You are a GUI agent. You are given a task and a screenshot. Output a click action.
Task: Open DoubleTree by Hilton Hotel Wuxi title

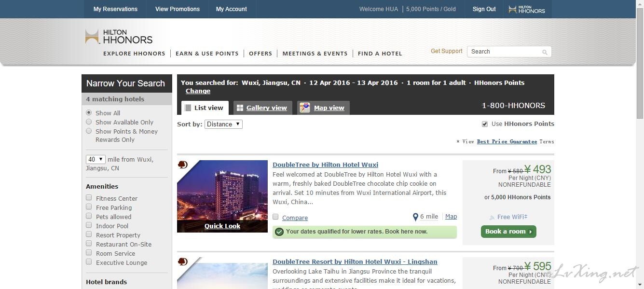point(325,165)
